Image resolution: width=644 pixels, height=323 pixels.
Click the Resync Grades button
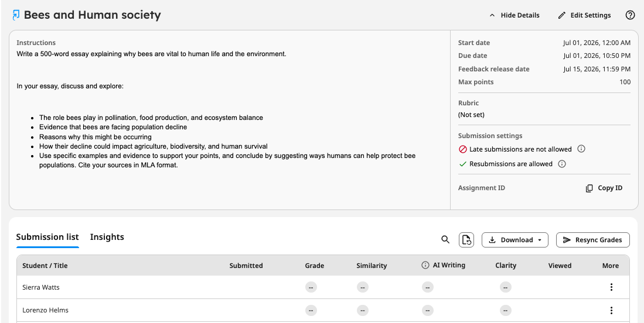click(x=592, y=240)
